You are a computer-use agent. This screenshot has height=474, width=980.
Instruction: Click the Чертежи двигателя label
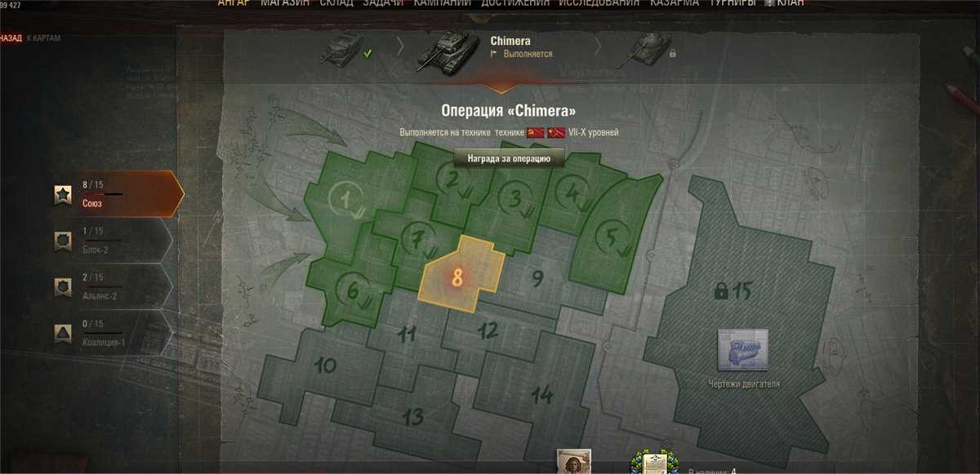click(743, 383)
